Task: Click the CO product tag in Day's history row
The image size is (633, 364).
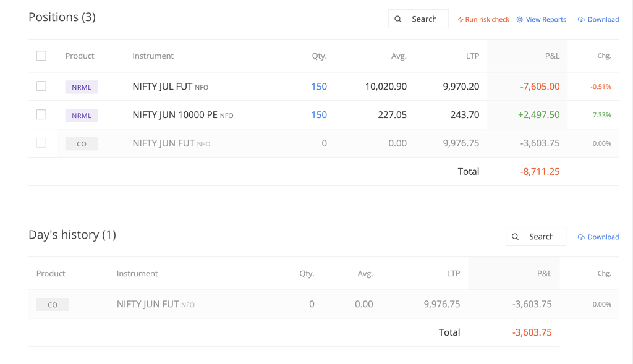Action: [53, 304]
